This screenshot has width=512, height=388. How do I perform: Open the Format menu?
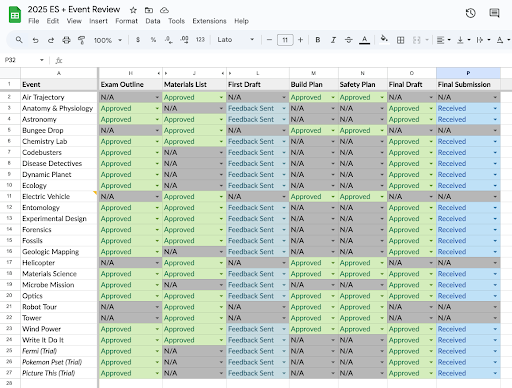126,21
